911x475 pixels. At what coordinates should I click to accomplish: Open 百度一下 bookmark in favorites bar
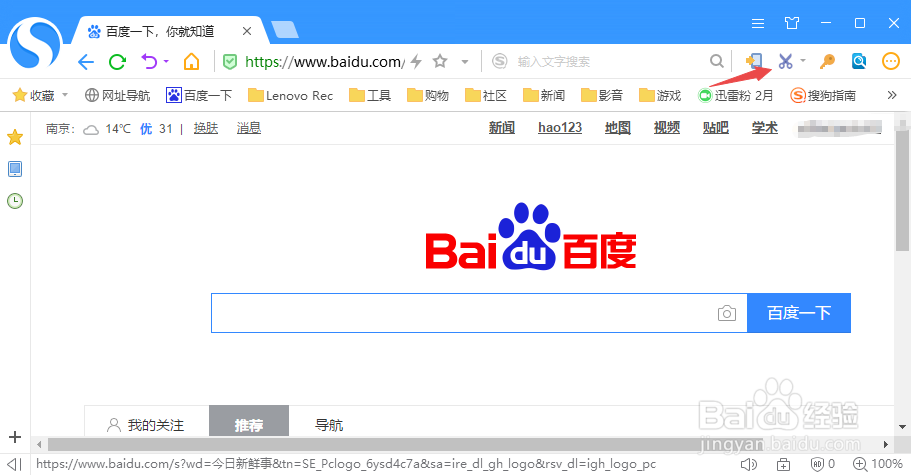click(199, 95)
